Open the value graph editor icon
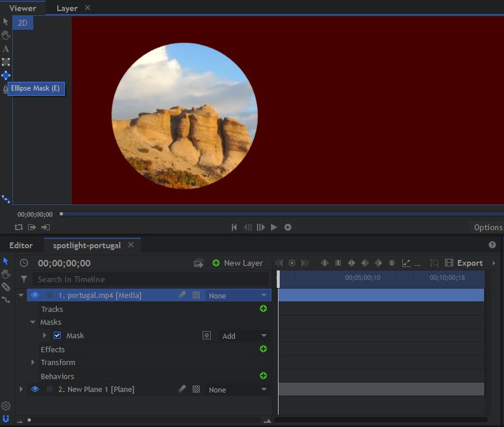The image size is (504, 427). coord(406,263)
